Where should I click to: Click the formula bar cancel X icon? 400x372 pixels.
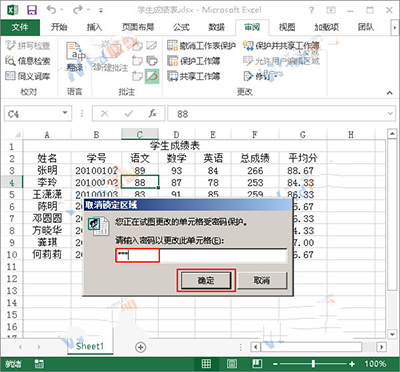tap(105, 114)
